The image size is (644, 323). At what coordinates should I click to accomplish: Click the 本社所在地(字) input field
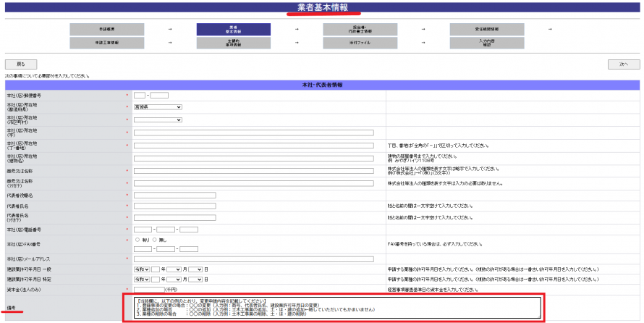click(x=254, y=133)
